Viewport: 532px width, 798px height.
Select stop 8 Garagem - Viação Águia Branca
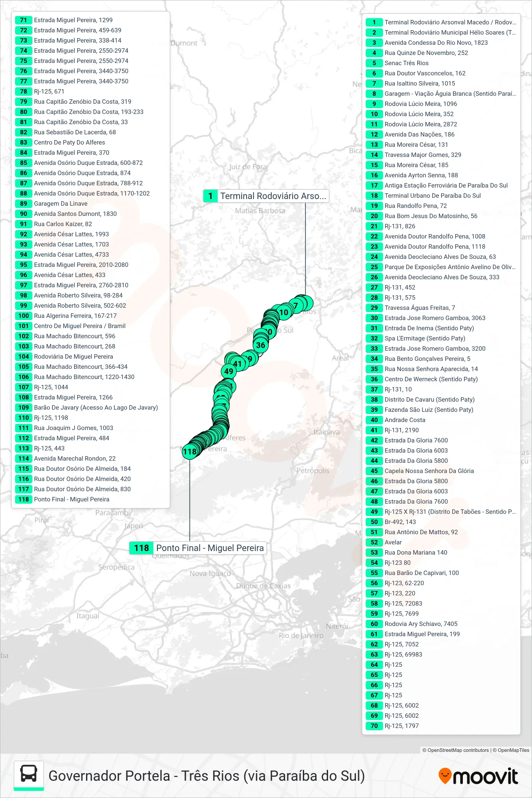(x=441, y=94)
